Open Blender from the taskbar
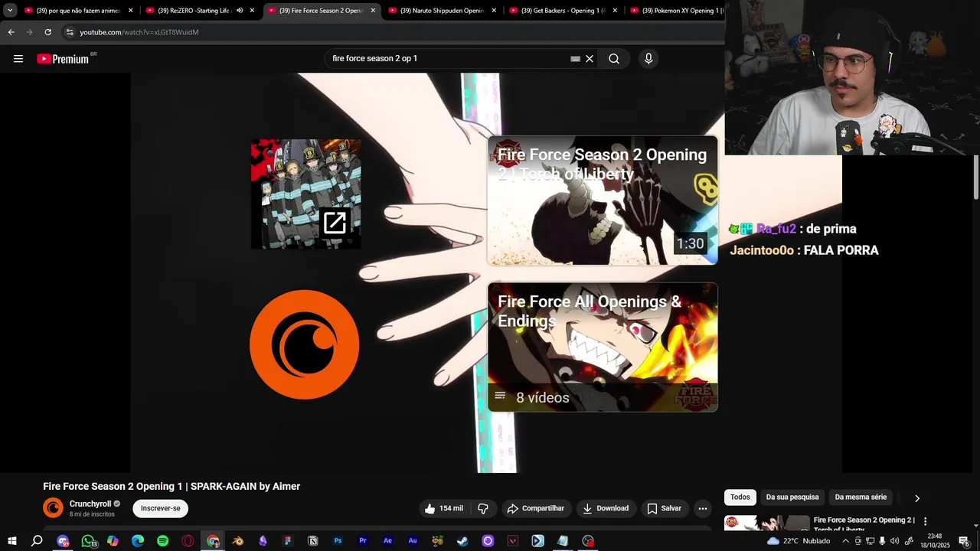980x551 pixels. [x=238, y=541]
